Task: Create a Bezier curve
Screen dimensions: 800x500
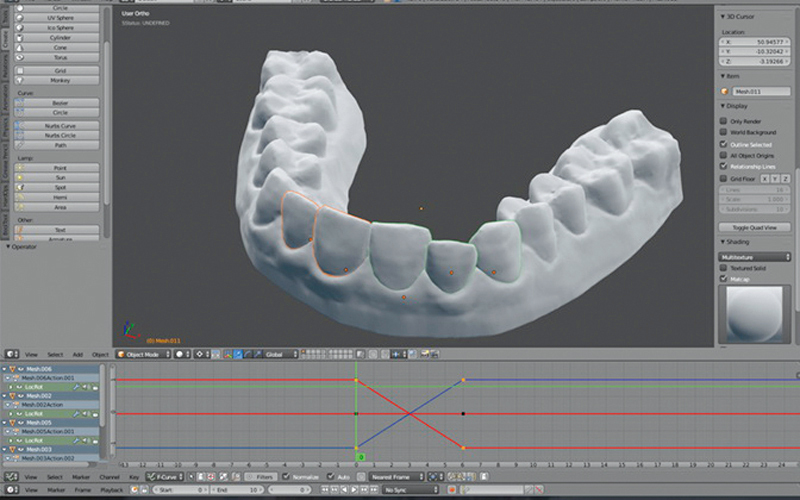Action: (60, 103)
